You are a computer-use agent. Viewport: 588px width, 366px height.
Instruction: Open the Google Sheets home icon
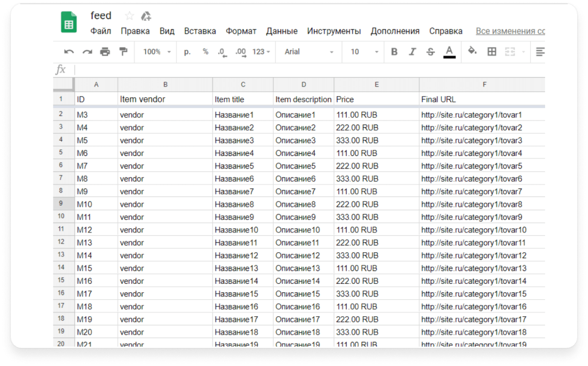69,22
